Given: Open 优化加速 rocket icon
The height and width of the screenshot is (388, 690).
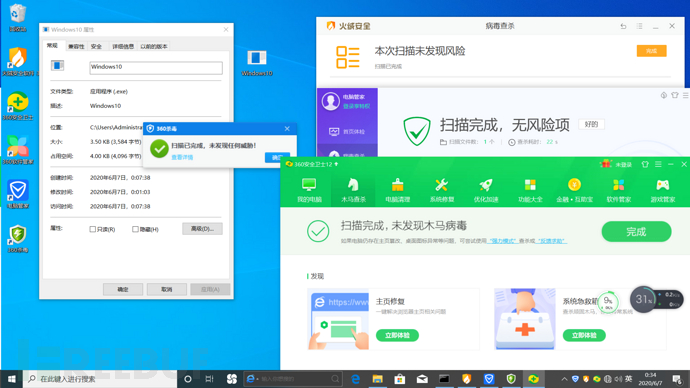Looking at the screenshot, I should point(486,190).
